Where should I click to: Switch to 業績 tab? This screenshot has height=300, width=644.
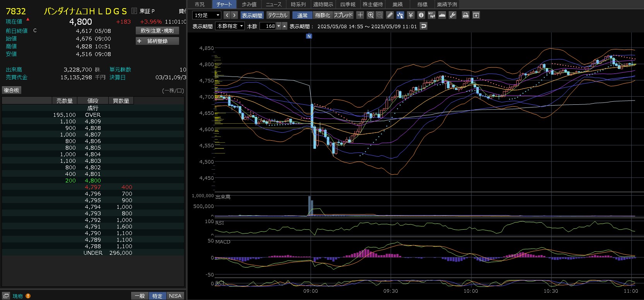(x=398, y=4)
